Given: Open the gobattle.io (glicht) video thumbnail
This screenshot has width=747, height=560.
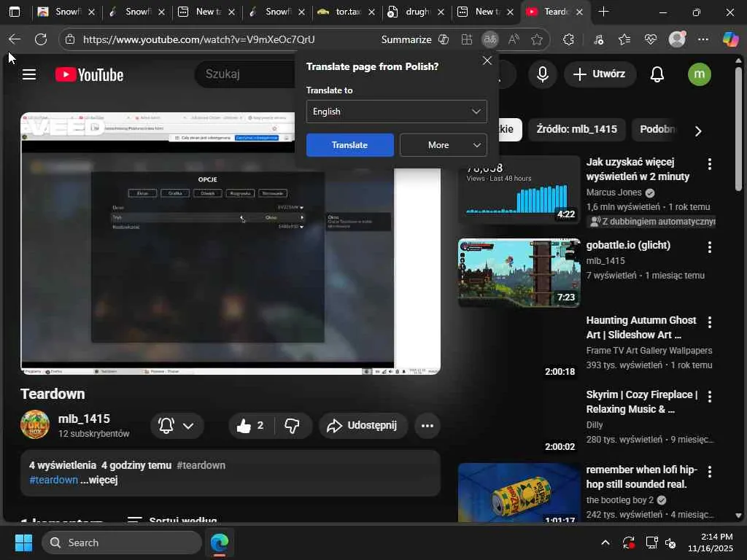Looking at the screenshot, I should [519, 273].
